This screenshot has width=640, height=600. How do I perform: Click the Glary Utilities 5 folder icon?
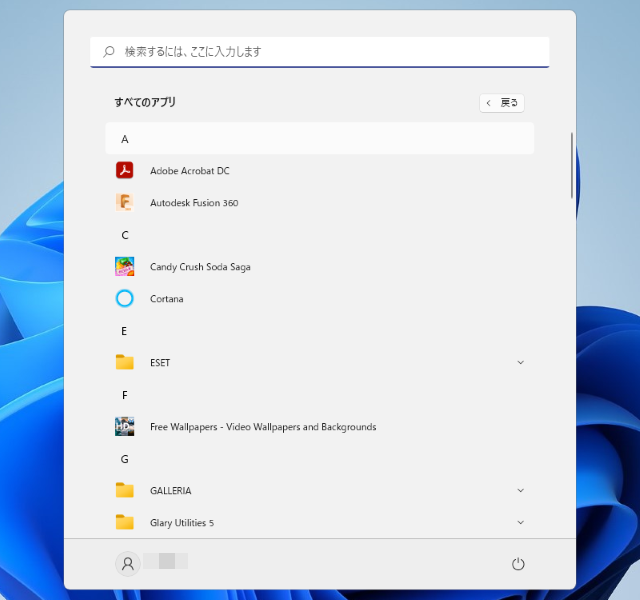124,522
